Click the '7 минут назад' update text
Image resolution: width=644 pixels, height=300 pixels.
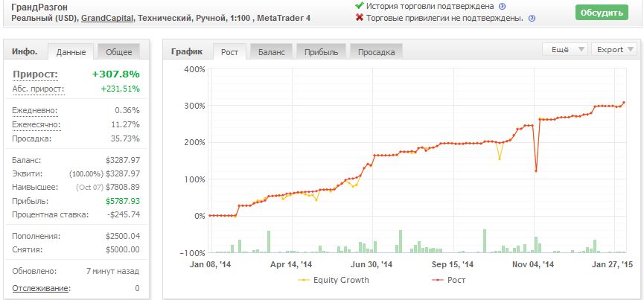tap(112, 271)
